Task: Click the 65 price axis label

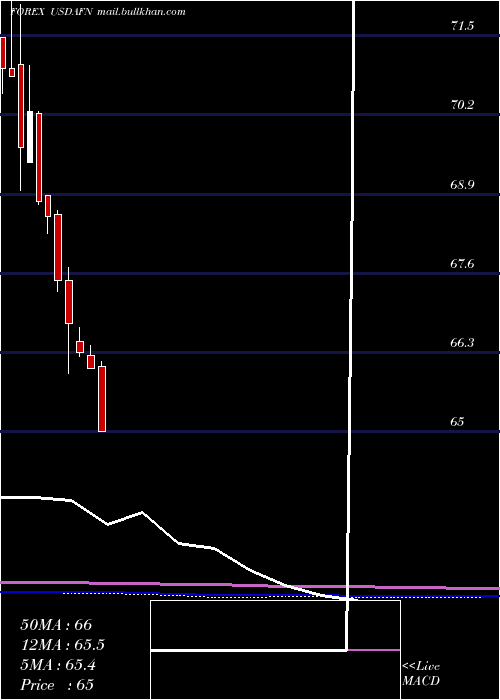Action: [457, 422]
